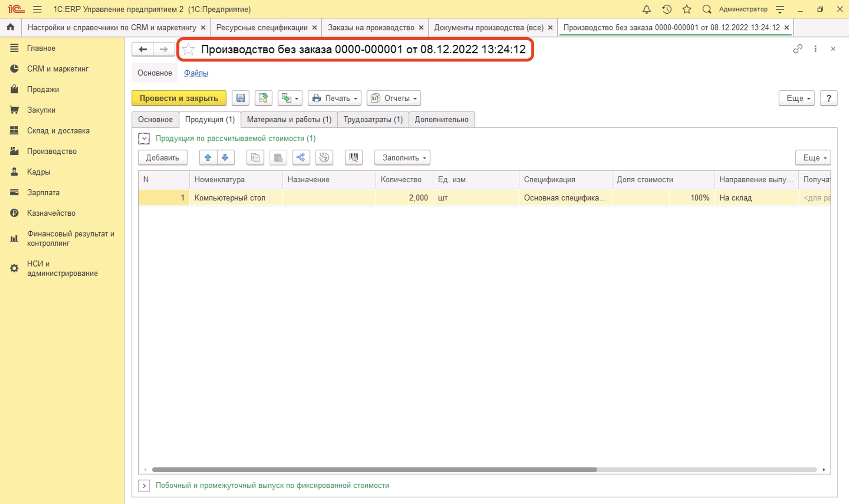The width and height of the screenshot is (849, 504).
Task: Click the copy rows icon
Action: click(255, 158)
